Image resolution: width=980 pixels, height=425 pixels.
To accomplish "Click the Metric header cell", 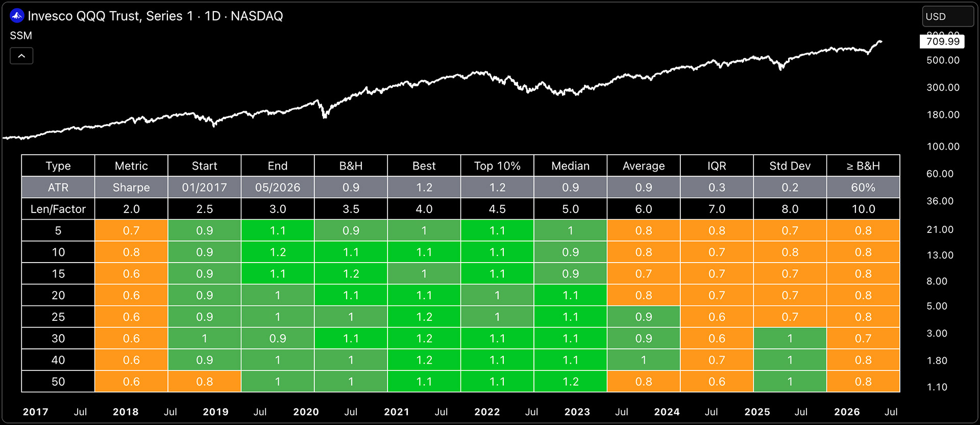I will click(x=131, y=166).
